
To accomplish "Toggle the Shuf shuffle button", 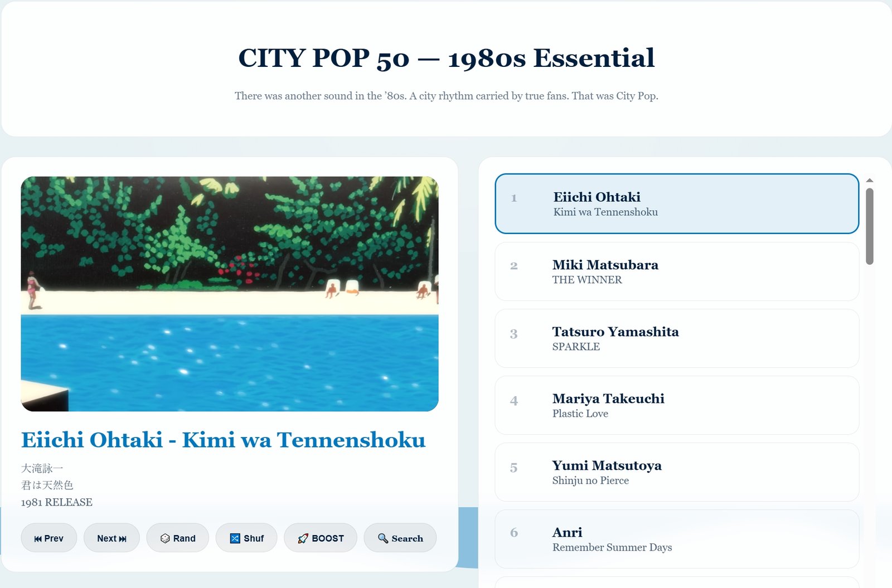I will [246, 538].
